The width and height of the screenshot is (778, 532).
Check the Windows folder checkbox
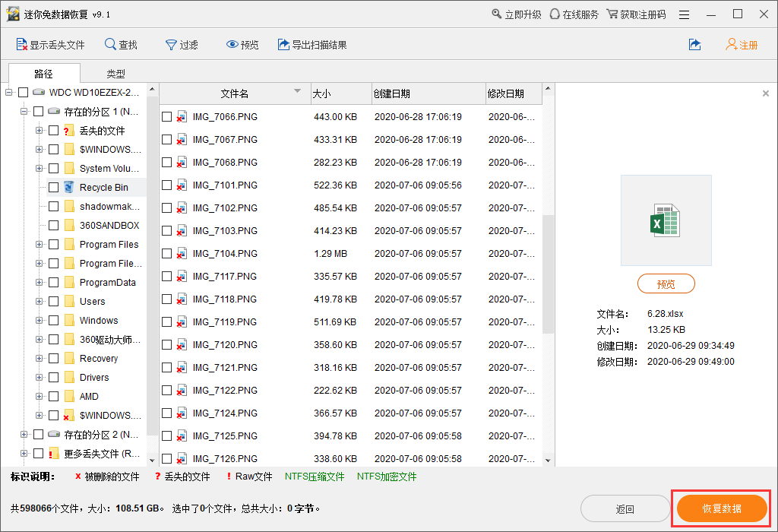coord(54,321)
